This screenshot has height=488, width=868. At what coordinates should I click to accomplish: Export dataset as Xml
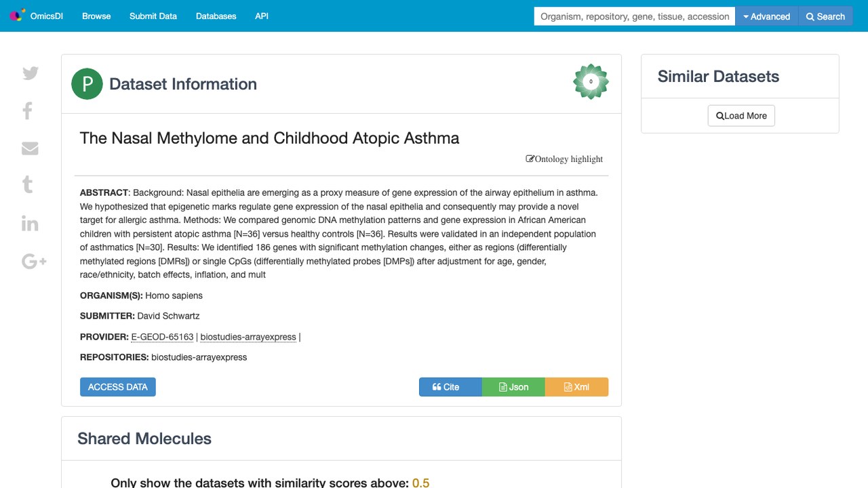[x=576, y=387]
